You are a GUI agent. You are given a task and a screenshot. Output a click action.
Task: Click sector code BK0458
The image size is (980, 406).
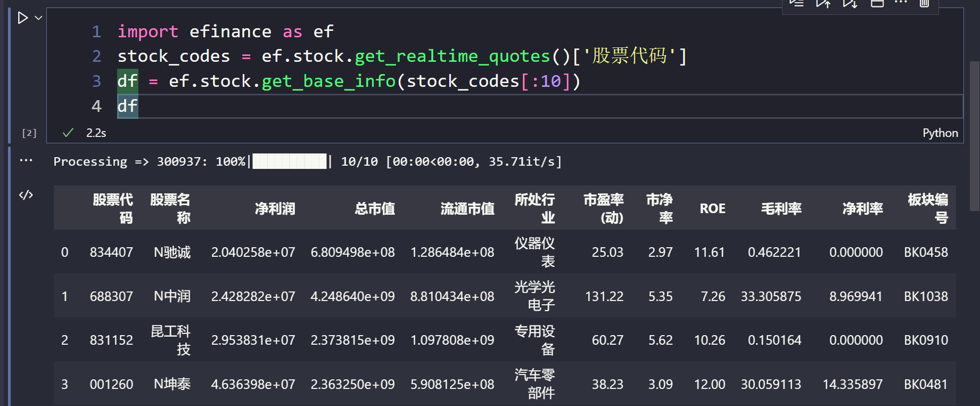pos(926,253)
